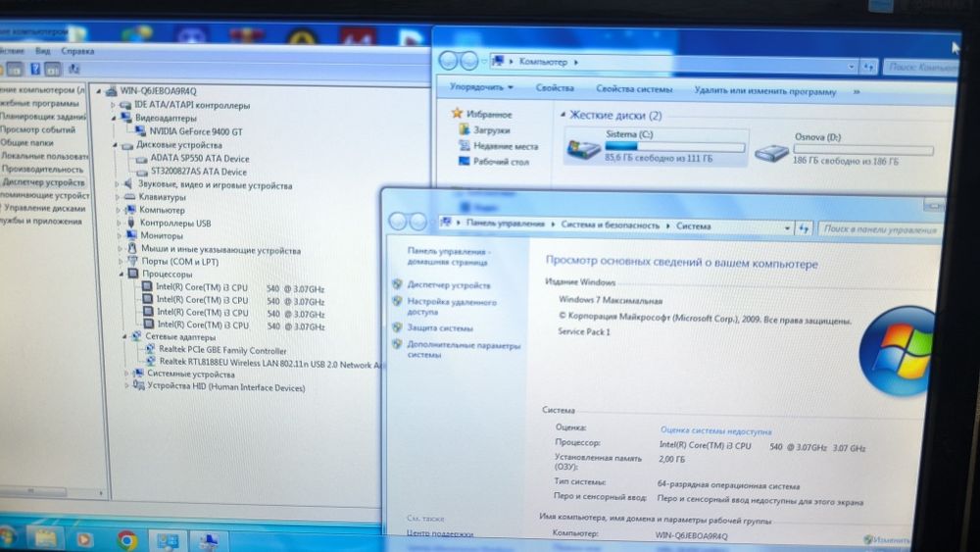Click Удалить или изменить программу

click(765, 91)
